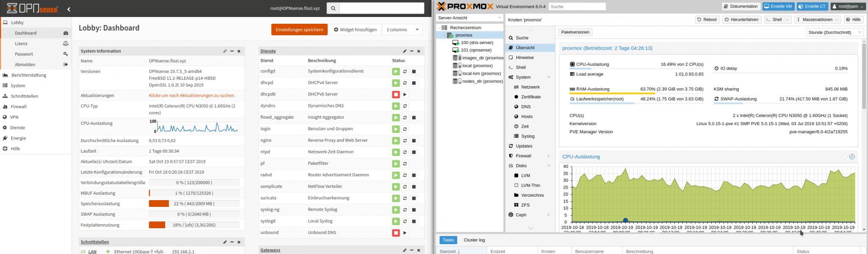Click Erstelle VM button

pos(778,6)
